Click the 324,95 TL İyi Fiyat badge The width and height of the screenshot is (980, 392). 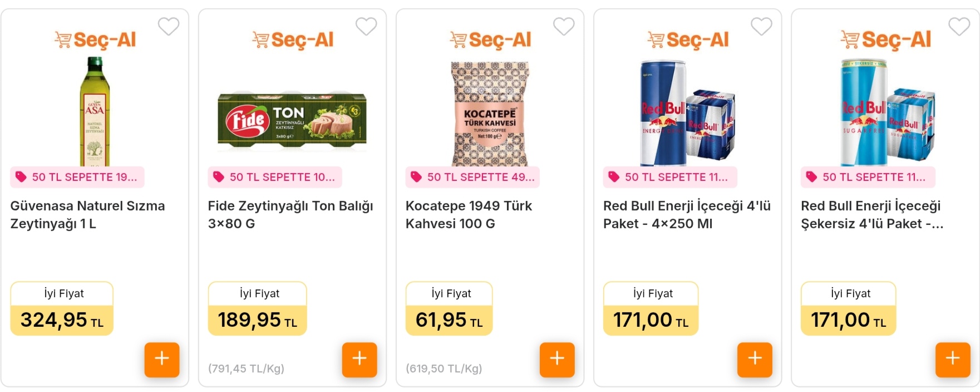pos(62,308)
